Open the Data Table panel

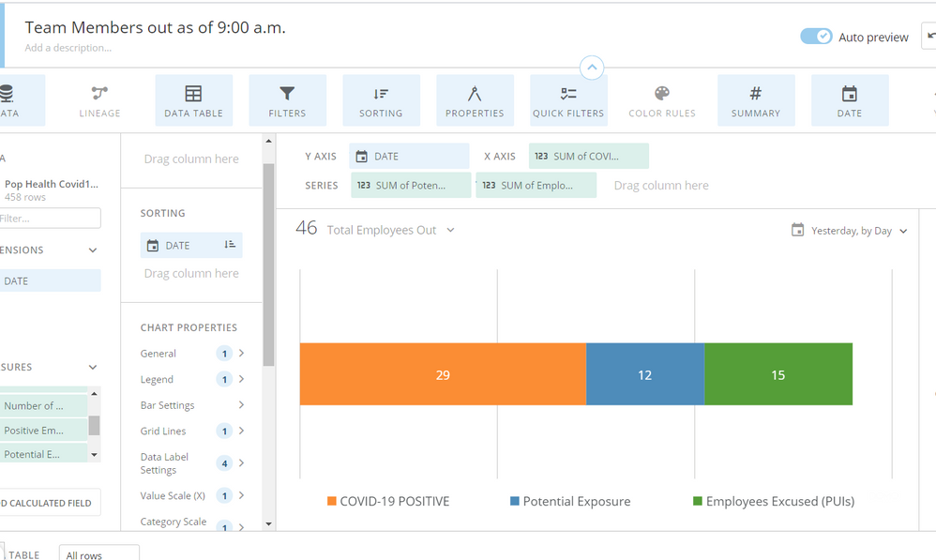(x=193, y=100)
